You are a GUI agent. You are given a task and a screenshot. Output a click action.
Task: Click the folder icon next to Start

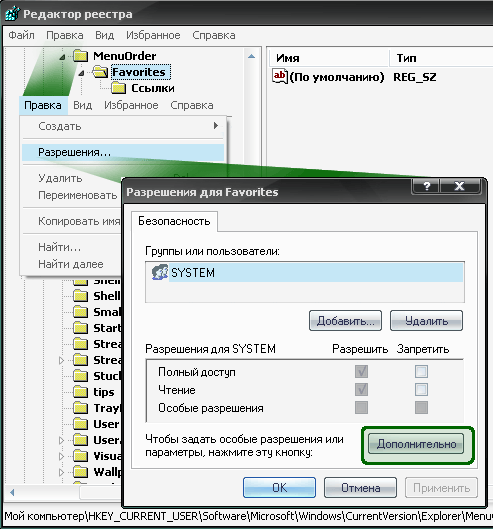[x=81, y=328]
